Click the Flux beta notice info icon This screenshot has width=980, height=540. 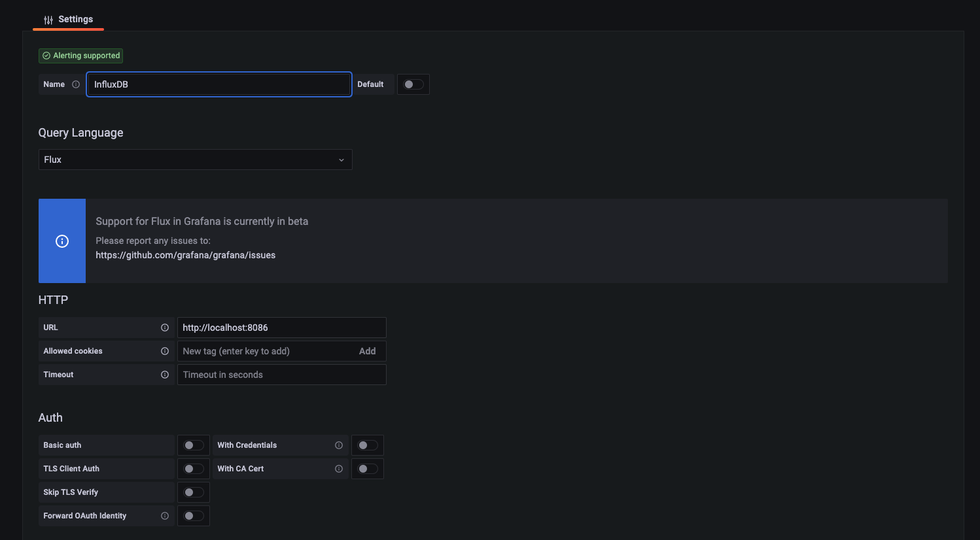click(62, 241)
